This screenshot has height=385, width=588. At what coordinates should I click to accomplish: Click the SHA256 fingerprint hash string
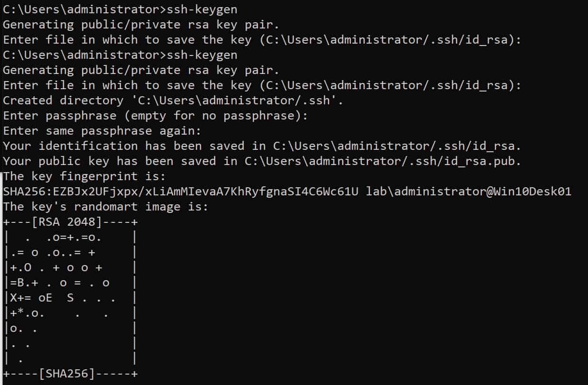(180, 192)
